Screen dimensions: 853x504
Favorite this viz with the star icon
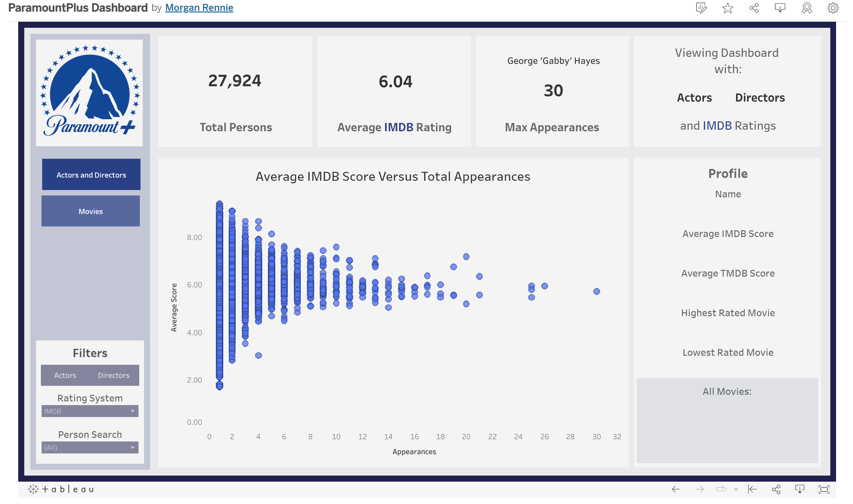[x=727, y=8]
